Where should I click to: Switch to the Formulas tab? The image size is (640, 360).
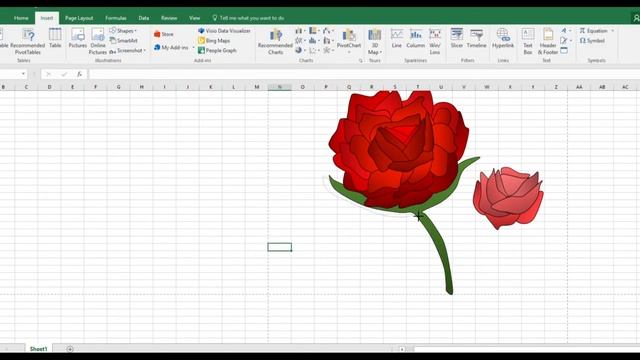(x=116, y=18)
